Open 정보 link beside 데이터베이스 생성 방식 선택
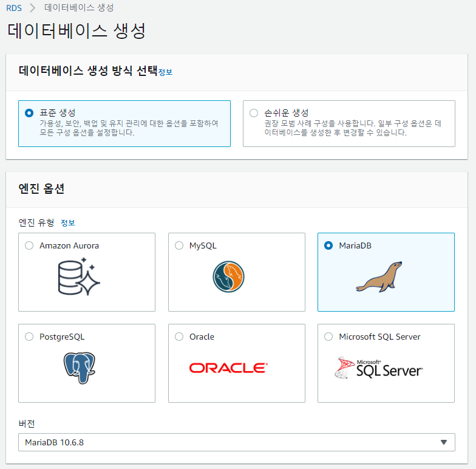The height and width of the screenshot is (469, 476). [165, 72]
